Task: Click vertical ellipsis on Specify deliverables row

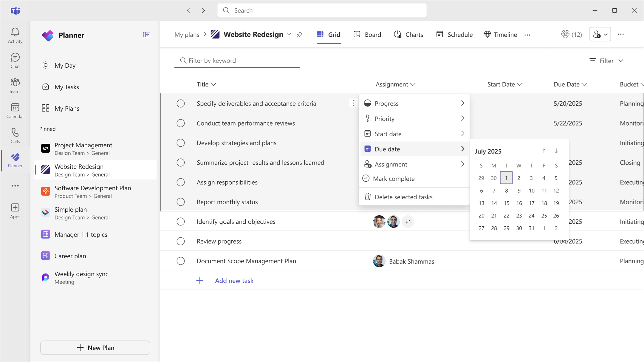Action: pyautogui.click(x=354, y=103)
